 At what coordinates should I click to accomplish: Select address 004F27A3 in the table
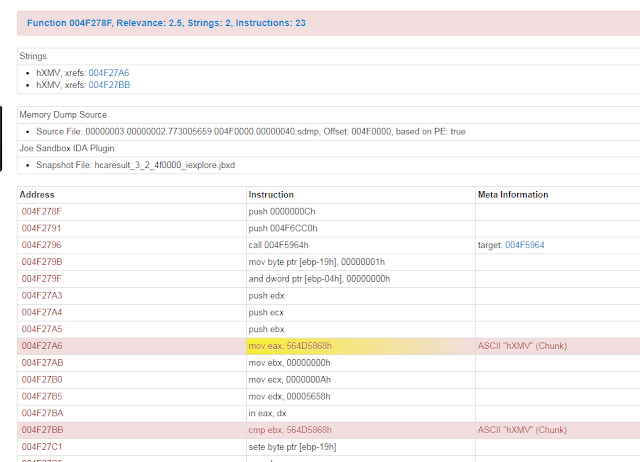[x=42, y=295]
